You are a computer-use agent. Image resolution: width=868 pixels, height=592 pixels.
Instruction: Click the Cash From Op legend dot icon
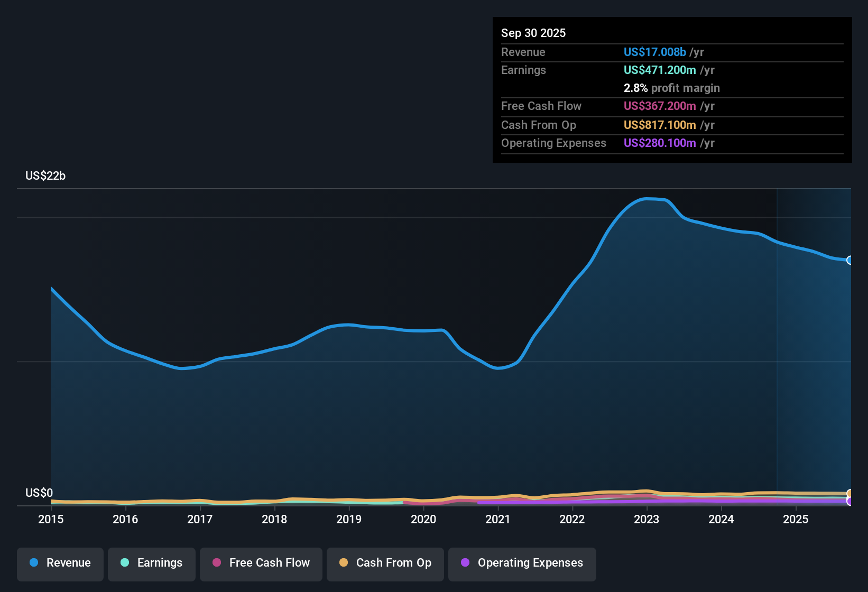pyautogui.click(x=344, y=563)
